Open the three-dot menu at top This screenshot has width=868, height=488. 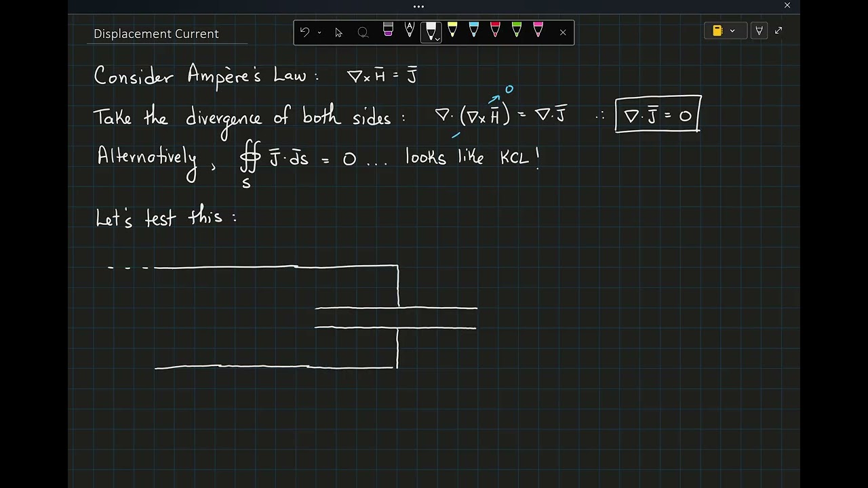(x=418, y=6)
